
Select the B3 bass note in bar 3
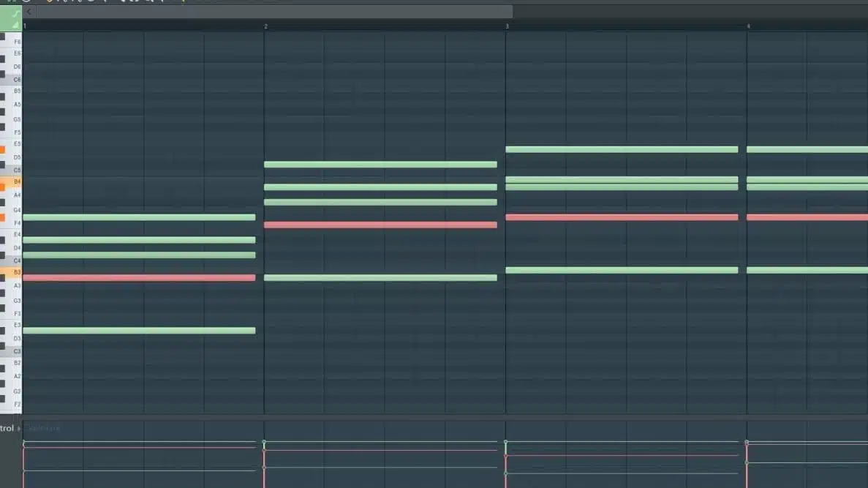pos(622,270)
